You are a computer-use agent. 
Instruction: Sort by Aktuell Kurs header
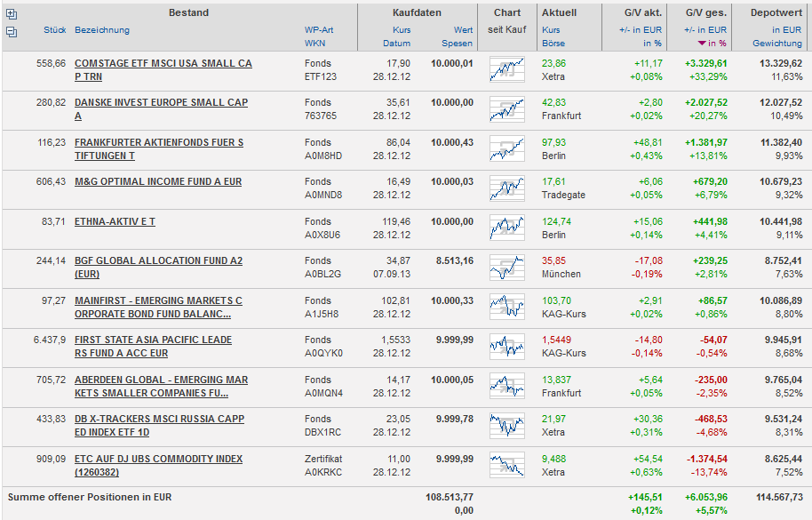click(551, 30)
